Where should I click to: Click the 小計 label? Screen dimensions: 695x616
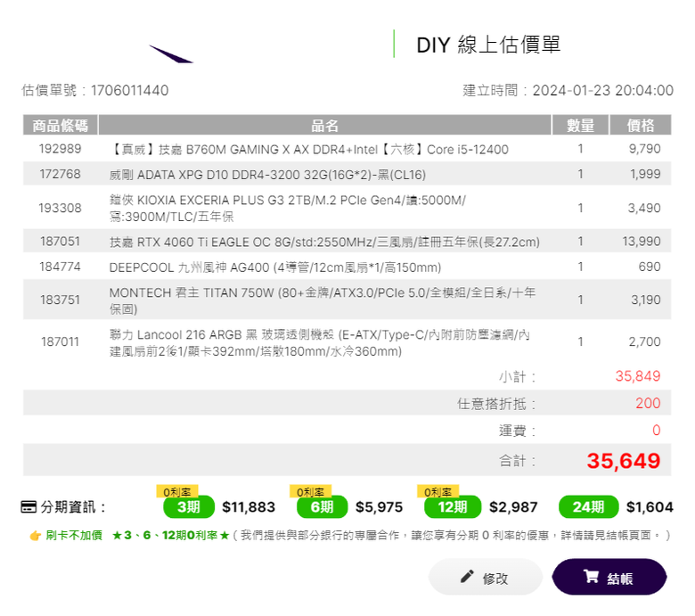click(x=518, y=377)
